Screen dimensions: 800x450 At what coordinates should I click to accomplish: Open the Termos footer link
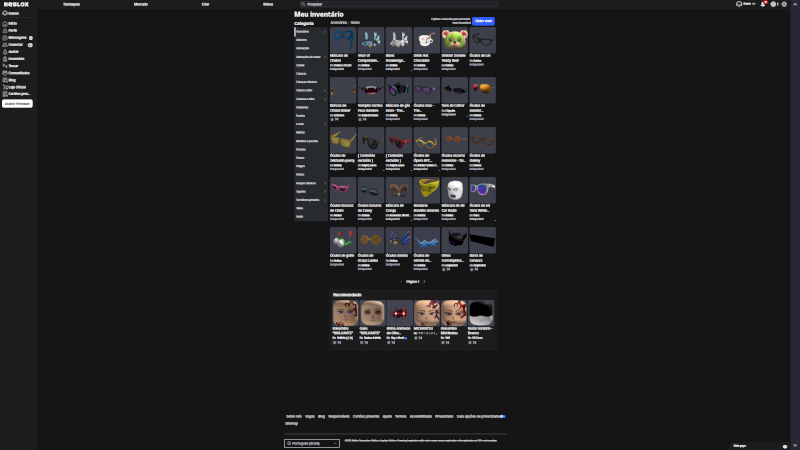401,416
